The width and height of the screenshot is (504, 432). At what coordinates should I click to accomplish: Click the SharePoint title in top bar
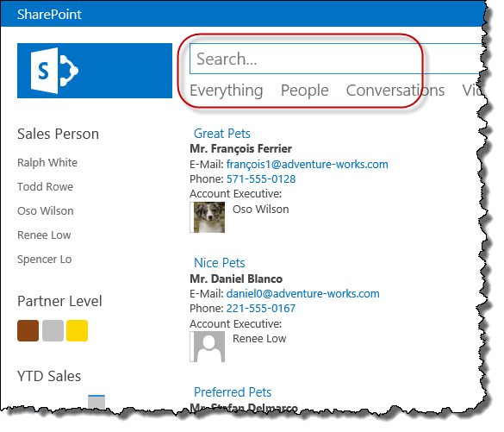(x=49, y=14)
